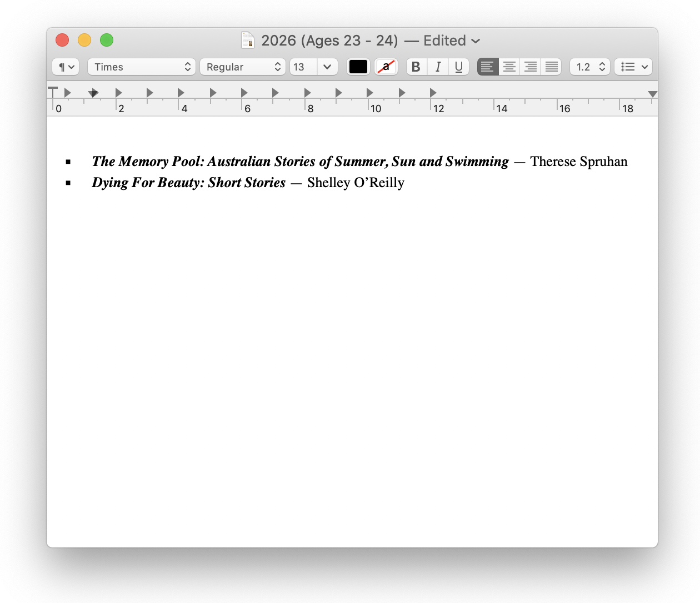700x603 pixels.
Task: Expand the font size dropdown arrow
Action: point(327,67)
